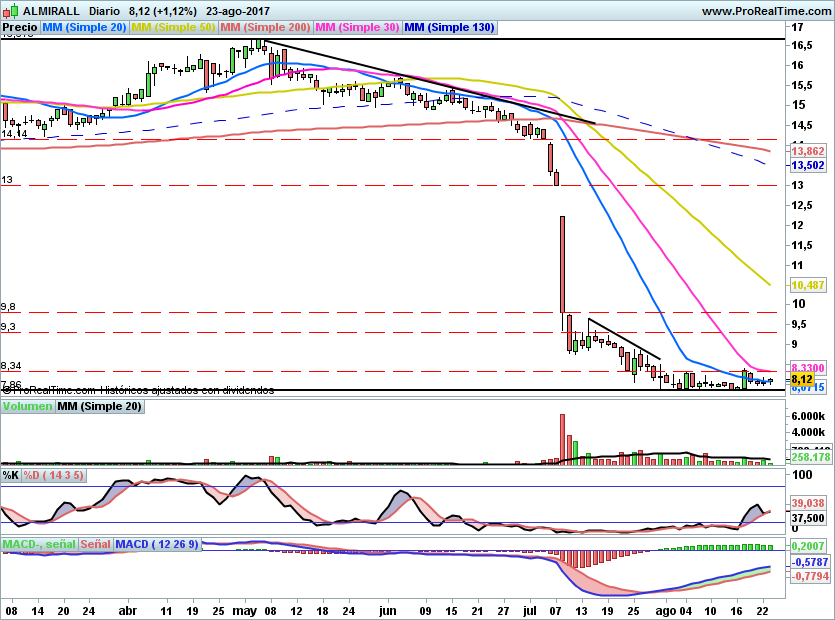This screenshot has width=835, height=620.
Task: Open the www.ProRealTime.com link
Action: tap(766, 10)
